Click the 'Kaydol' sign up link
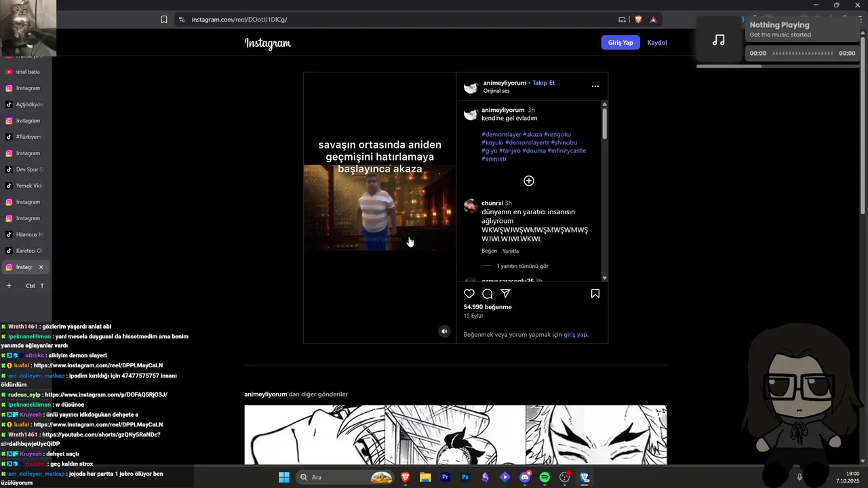This screenshot has height=488, width=868. (657, 43)
